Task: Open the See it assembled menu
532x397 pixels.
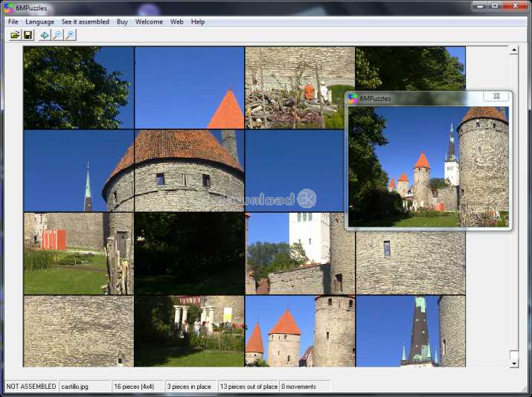Action: tap(85, 22)
